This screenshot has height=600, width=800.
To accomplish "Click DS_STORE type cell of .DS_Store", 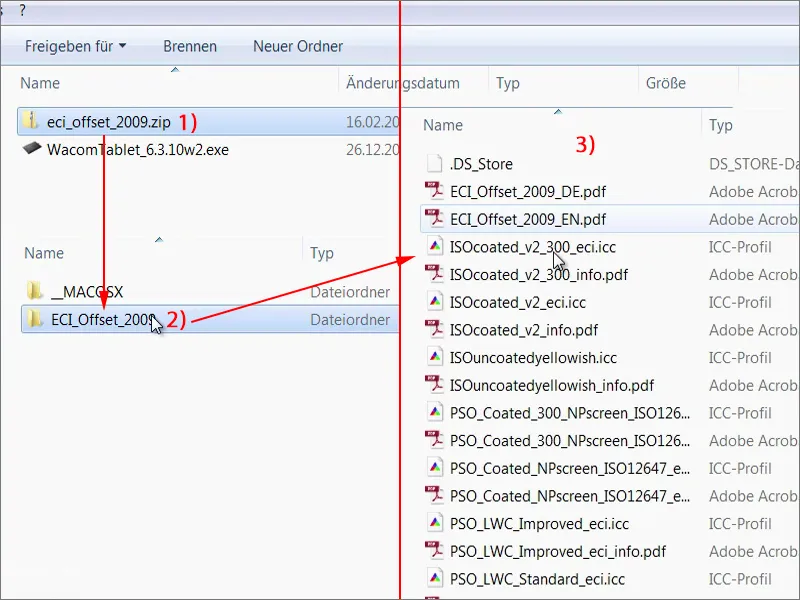I will 754,164.
